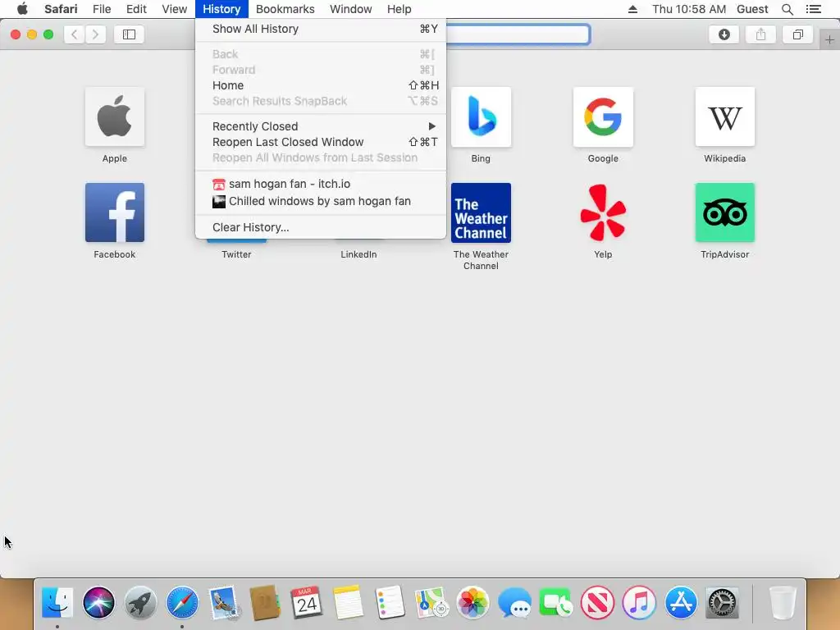Viewport: 840px width, 630px height.
Task: Open the Bookmarks menu
Action: pyautogui.click(x=285, y=9)
